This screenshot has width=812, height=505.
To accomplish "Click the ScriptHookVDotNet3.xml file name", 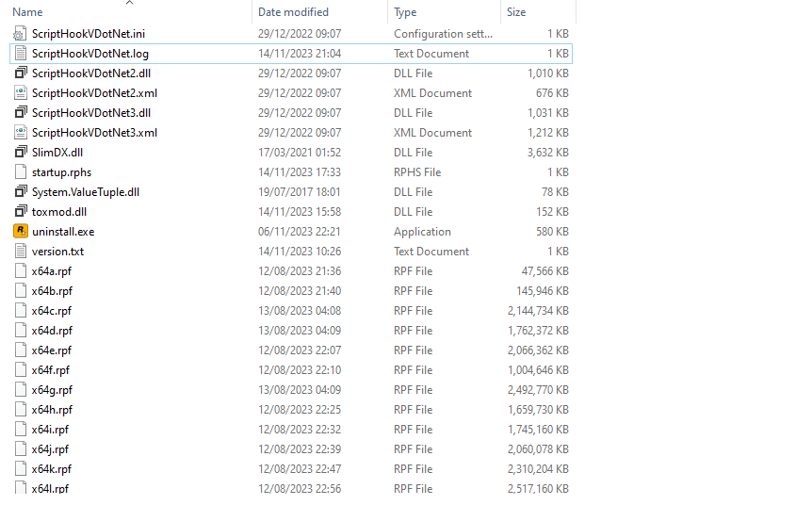I will (94, 133).
